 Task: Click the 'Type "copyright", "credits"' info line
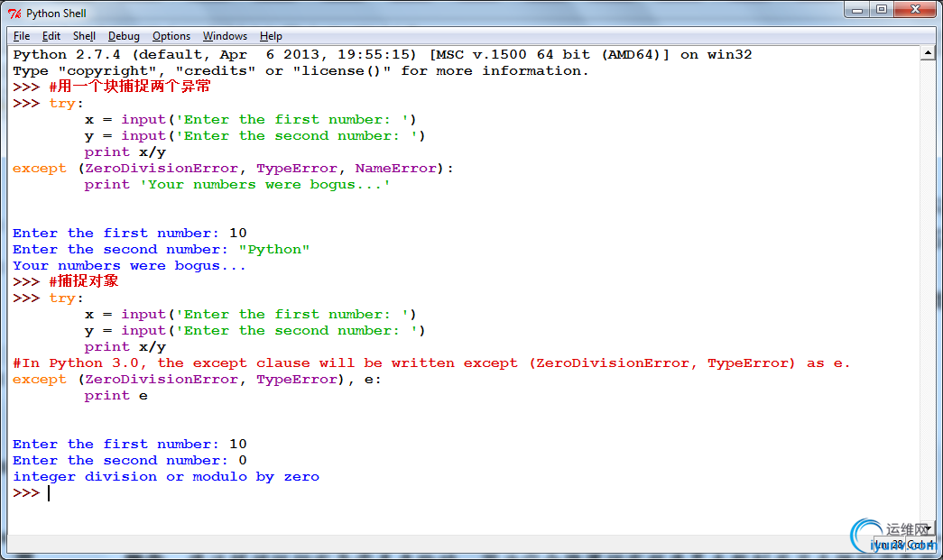[x=300, y=71]
